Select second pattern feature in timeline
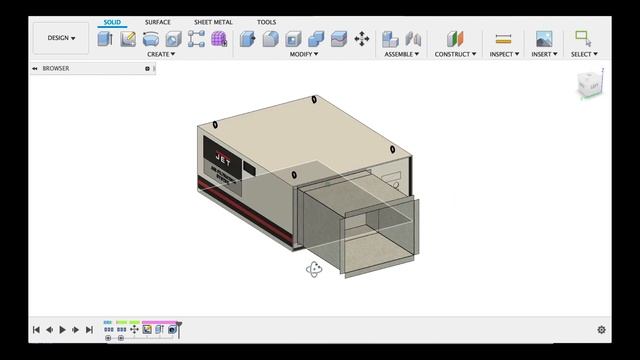Image resolution: width=640 pixels, height=360 pixels. point(122,329)
